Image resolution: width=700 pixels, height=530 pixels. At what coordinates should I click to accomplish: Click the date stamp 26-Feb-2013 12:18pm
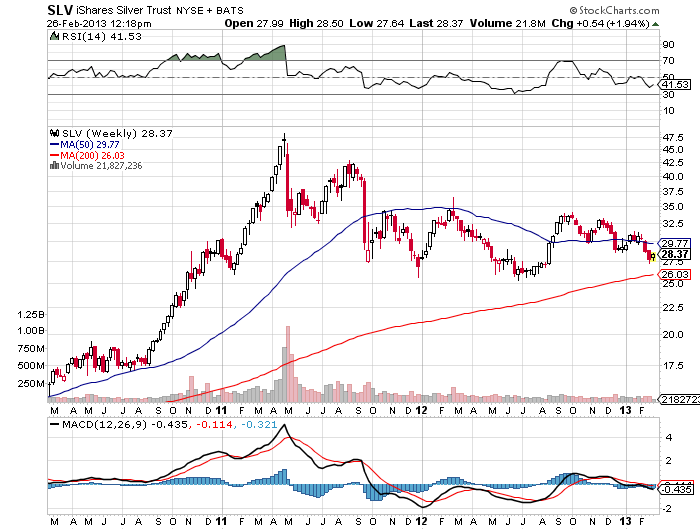click(99, 24)
